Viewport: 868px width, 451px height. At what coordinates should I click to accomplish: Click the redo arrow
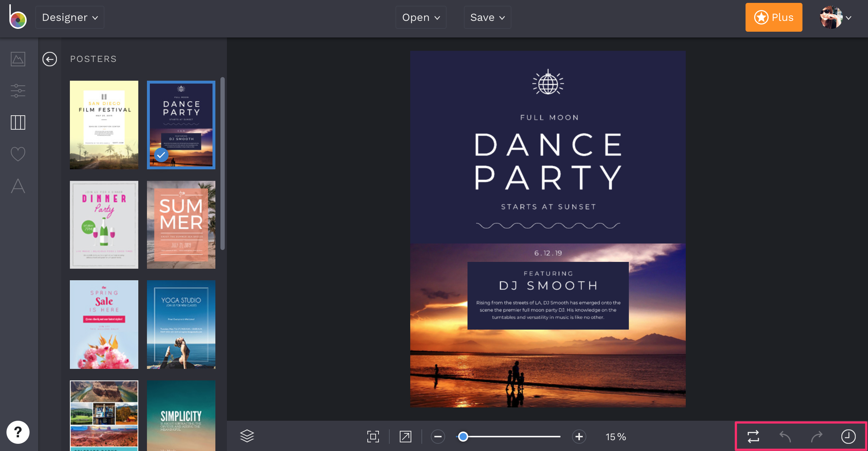[817, 437]
